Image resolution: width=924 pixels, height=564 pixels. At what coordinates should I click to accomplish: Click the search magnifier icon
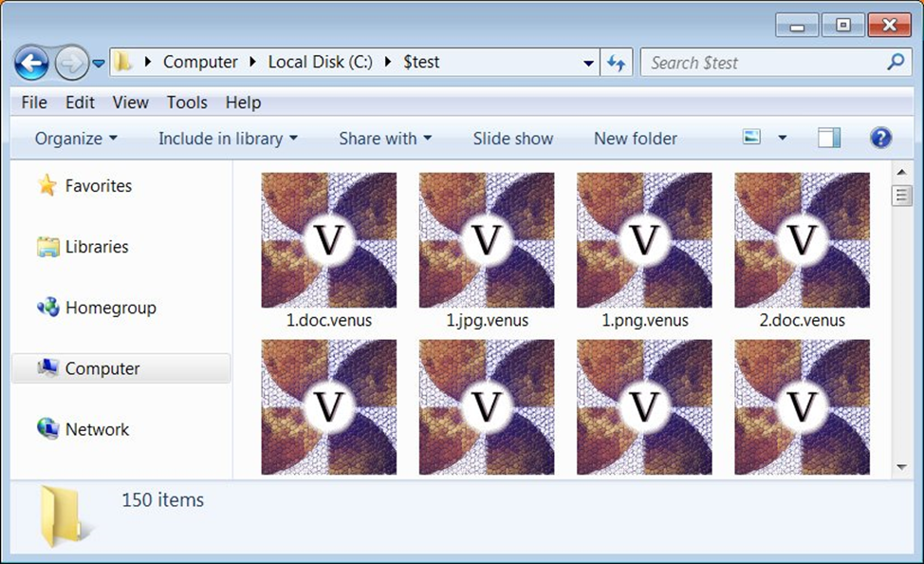896,62
